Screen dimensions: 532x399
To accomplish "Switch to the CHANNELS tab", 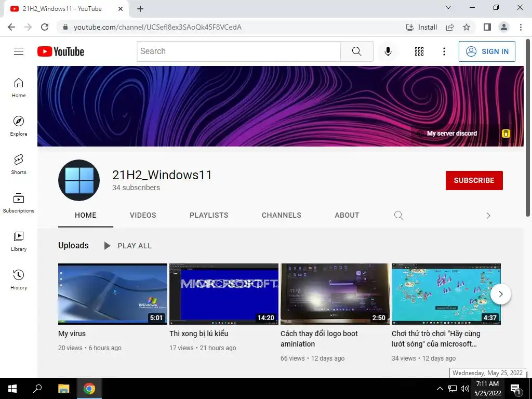I will coord(281,215).
